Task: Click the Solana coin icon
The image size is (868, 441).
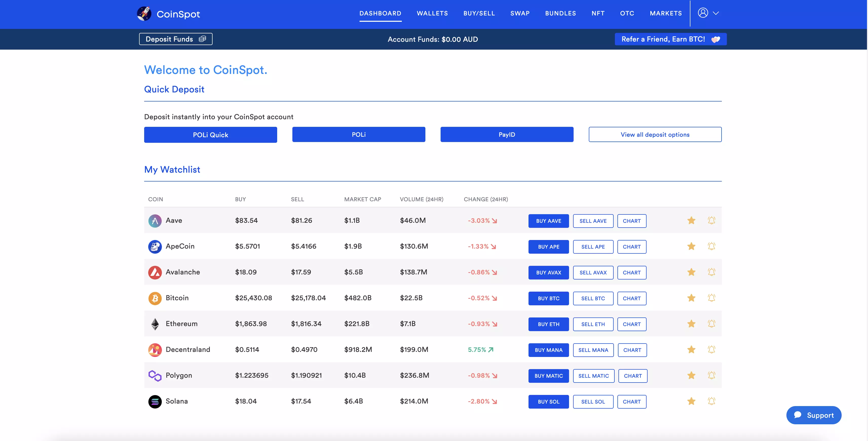Action: (x=155, y=401)
